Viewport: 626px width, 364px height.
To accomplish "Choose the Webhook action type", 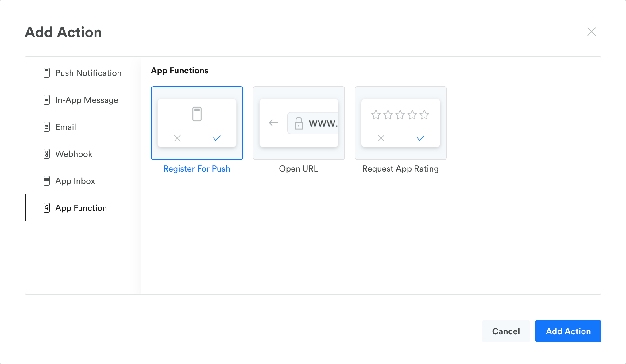I will click(x=74, y=154).
